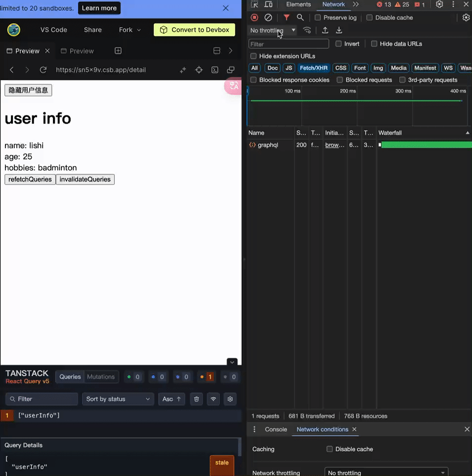Activate inspect element picker
Image resolution: width=472 pixels, height=476 pixels.
tap(254, 4)
